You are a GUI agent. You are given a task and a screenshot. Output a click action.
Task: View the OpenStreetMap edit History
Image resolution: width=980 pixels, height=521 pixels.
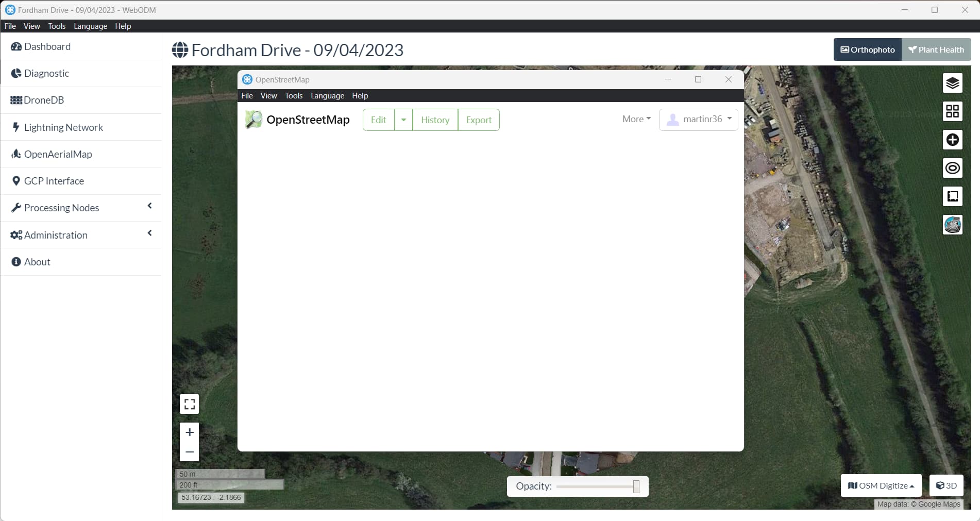[434, 119]
